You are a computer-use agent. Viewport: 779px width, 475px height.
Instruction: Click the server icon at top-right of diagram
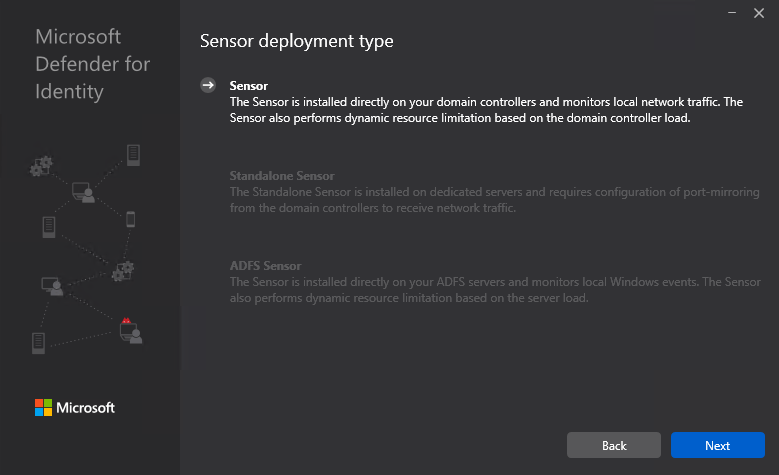pos(132,155)
